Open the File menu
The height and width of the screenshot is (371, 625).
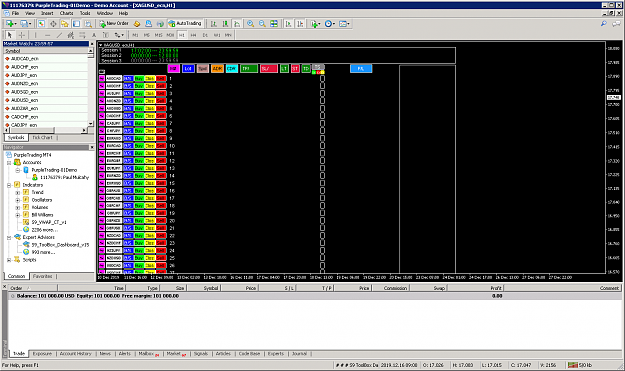[15, 13]
